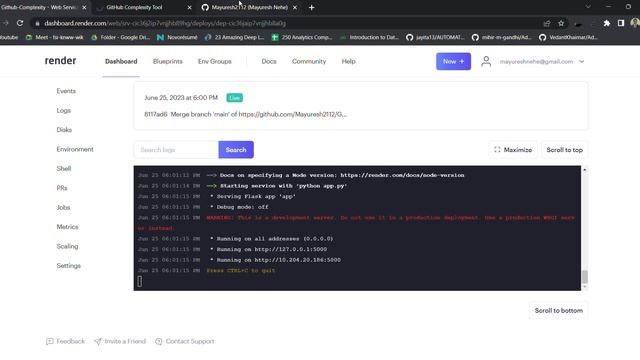Click Invite a Friend link

[120, 341]
